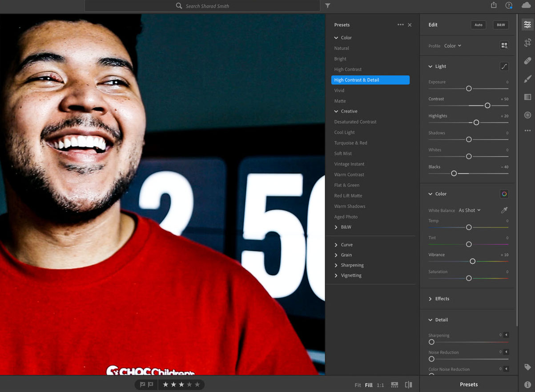The image size is (535, 392).
Task: Flag the photo as rejected
Action: 151,384
